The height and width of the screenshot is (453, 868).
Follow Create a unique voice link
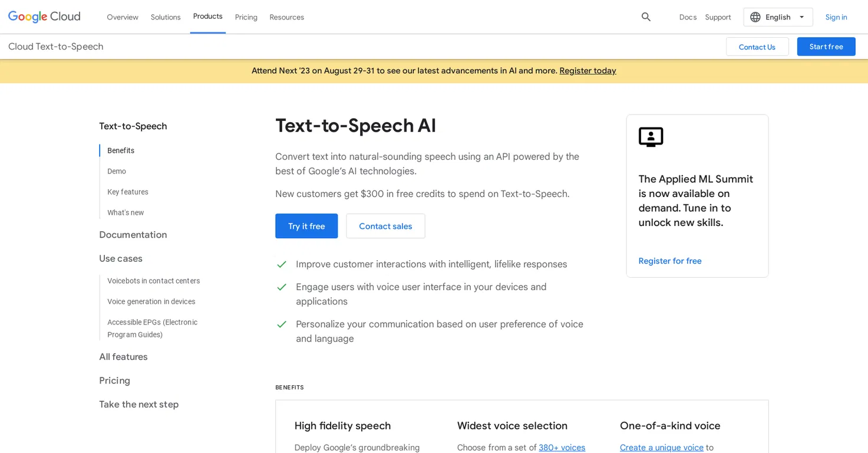pos(662,448)
